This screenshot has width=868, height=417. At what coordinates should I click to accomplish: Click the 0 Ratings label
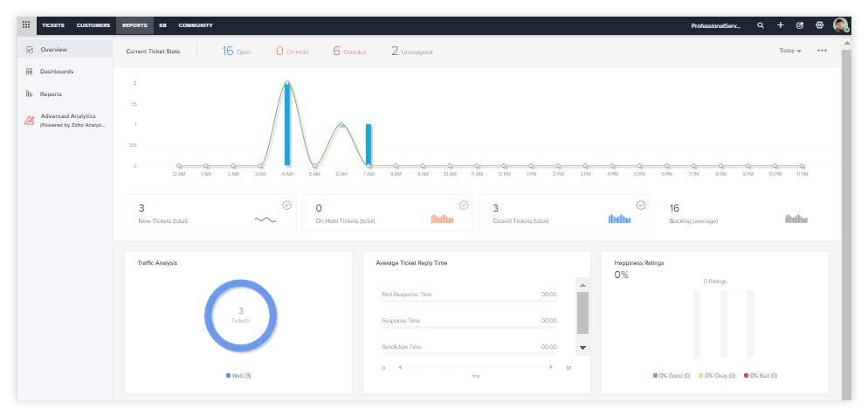tap(715, 281)
